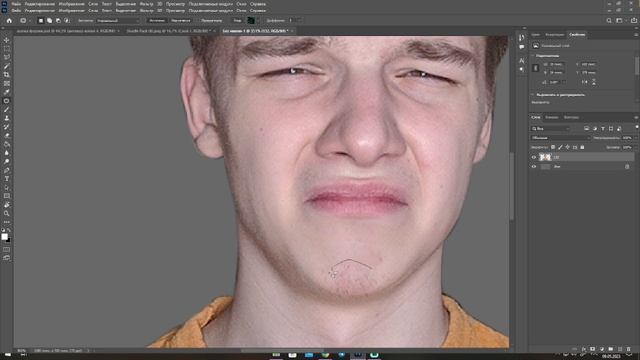
Task: Open the search icon at top right
Action: point(609,20)
